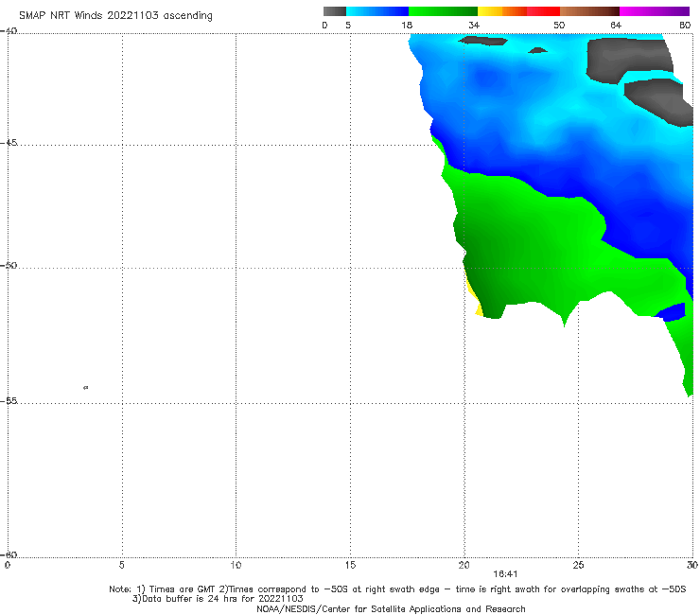Click the NOAA/NESDIS credit line

[x=391, y=608]
